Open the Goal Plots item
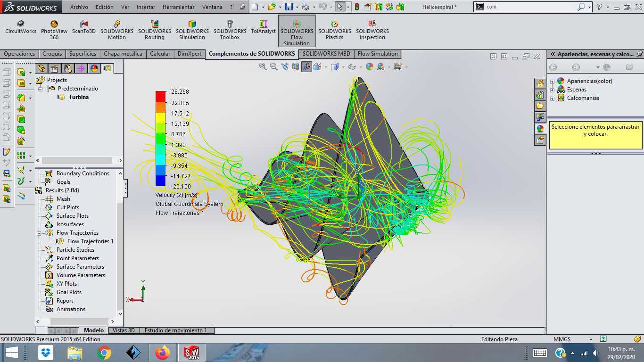This screenshot has height=362, width=644. click(69, 292)
